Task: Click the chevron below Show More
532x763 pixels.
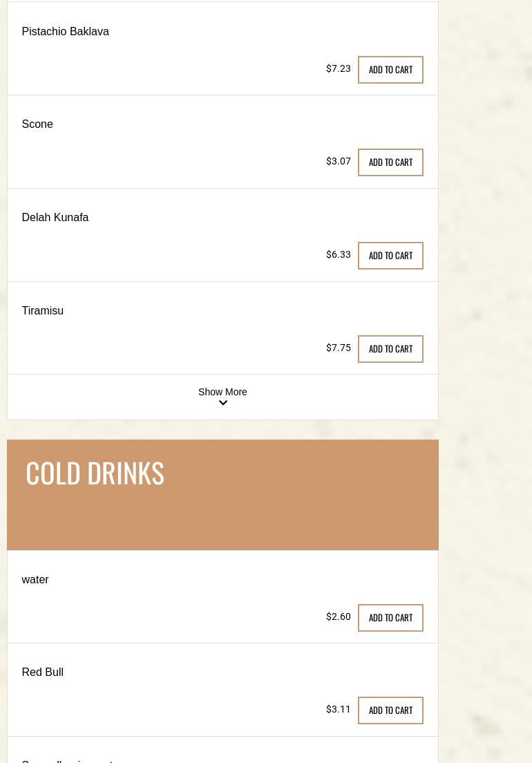Action: point(222,404)
